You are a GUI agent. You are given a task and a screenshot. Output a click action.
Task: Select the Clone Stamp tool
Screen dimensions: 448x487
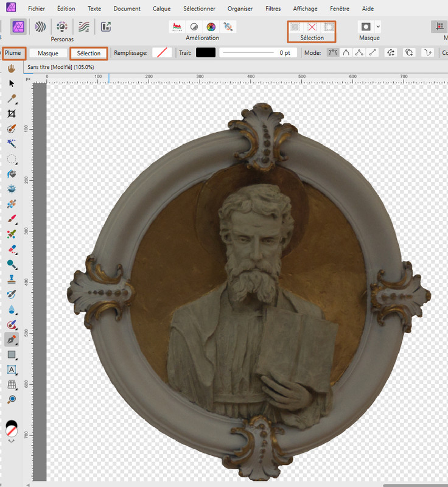click(x=12, y=279)
